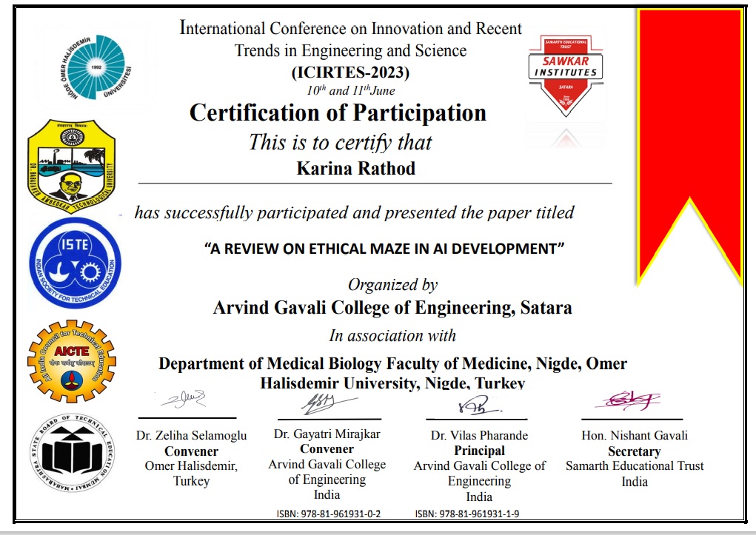Click "Omer Halisdemir," under the first Convener

pyautogui.click(x=192, y=466)
